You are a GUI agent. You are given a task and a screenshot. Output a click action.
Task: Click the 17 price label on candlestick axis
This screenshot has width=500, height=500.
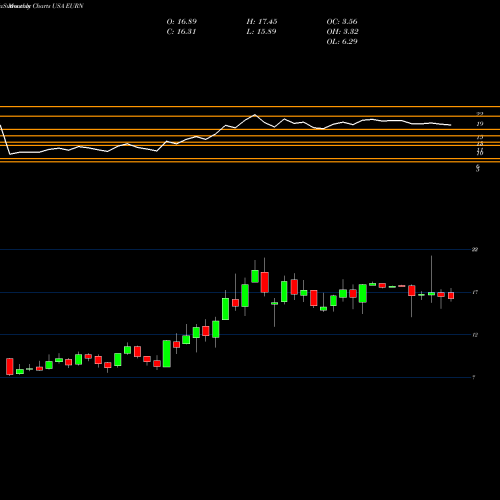pyautogui.click(x=475, y=292)
